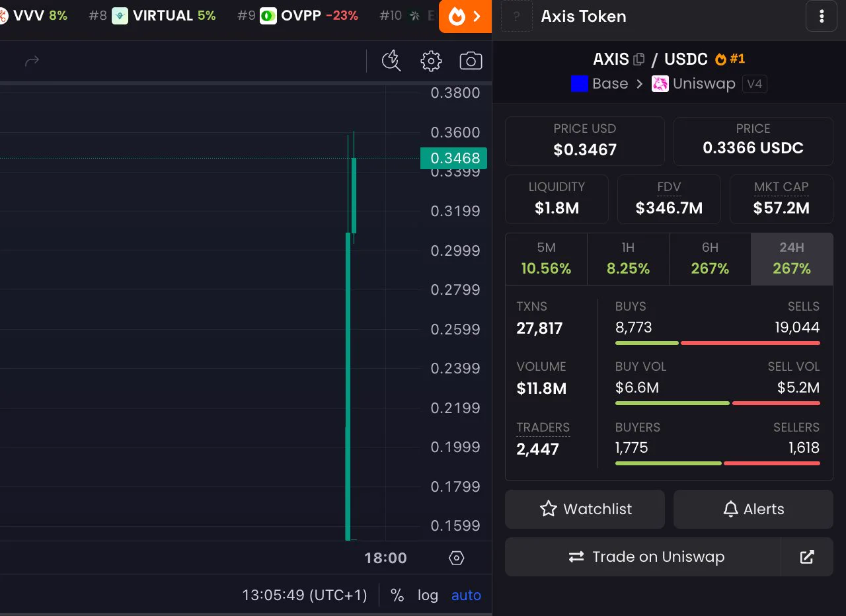Click Trade on Uniswap button
This screenshot has height=616, width=846.
point(643,557)
